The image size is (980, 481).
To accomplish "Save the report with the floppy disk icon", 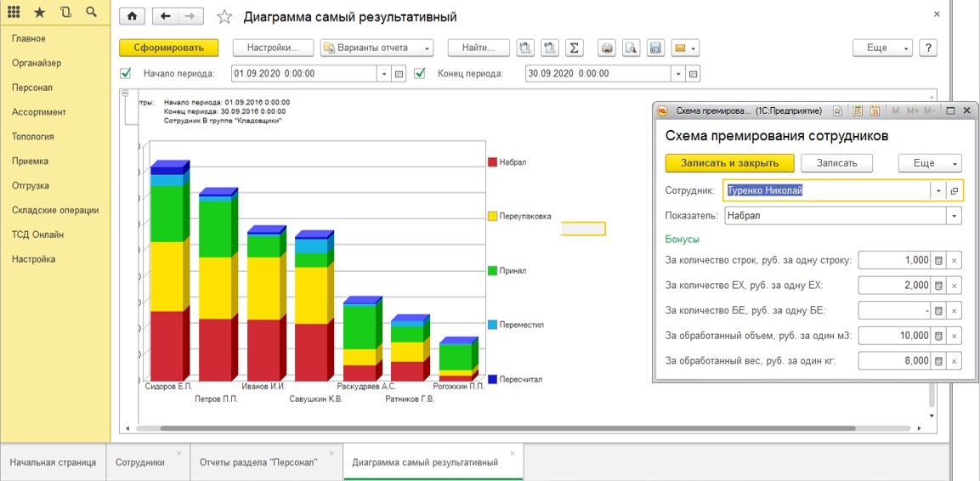I will [654, 48].
